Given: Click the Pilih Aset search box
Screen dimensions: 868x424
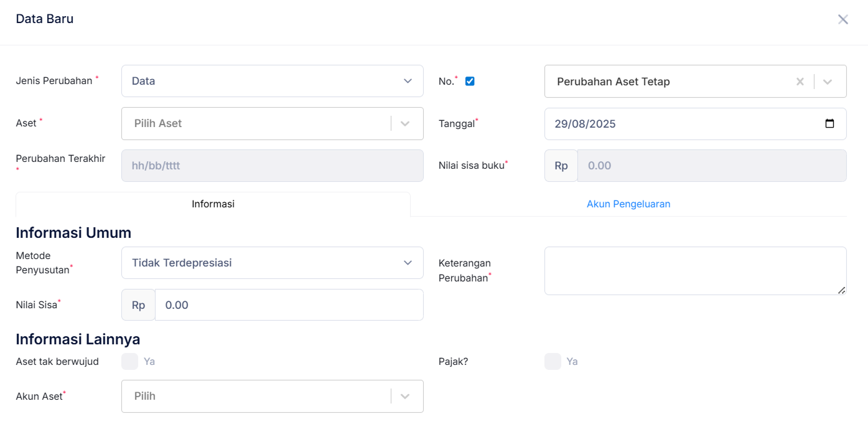Looking at the screenshot, I should 255,123.
